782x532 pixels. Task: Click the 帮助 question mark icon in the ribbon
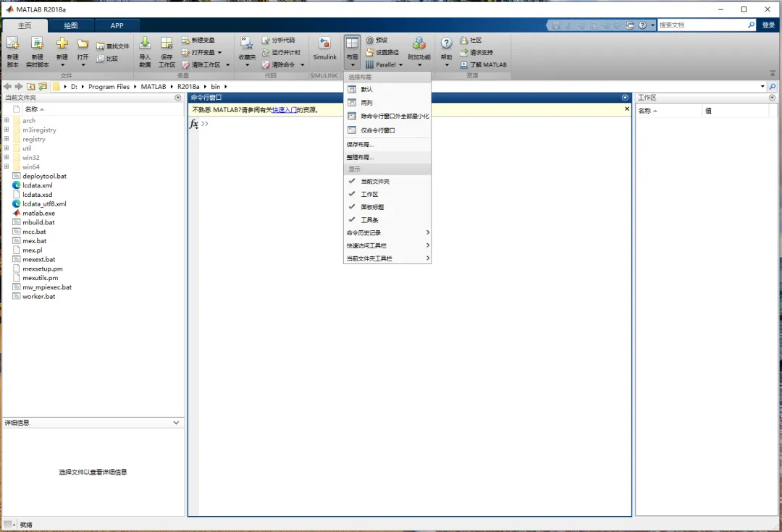446,43
